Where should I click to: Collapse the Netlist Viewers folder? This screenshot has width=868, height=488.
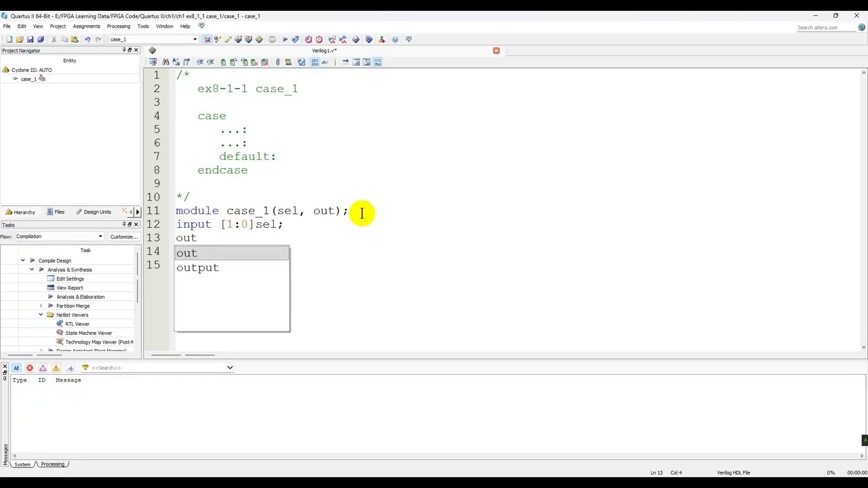pyautogui.click(x=41, y=314)
